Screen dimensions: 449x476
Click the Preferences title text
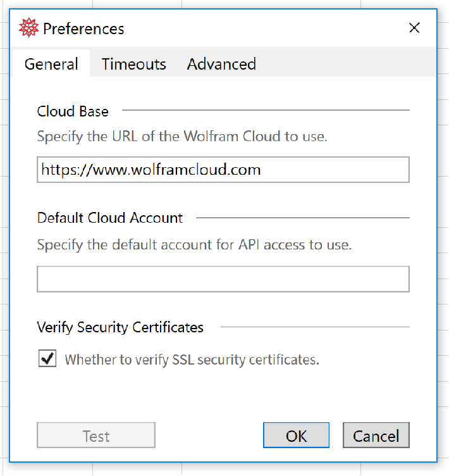pos(83,28)
